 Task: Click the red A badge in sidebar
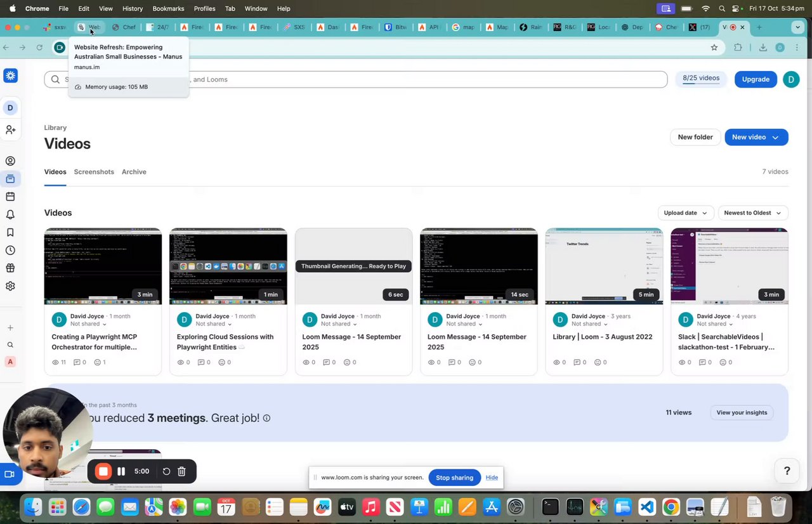click(10, 362)
